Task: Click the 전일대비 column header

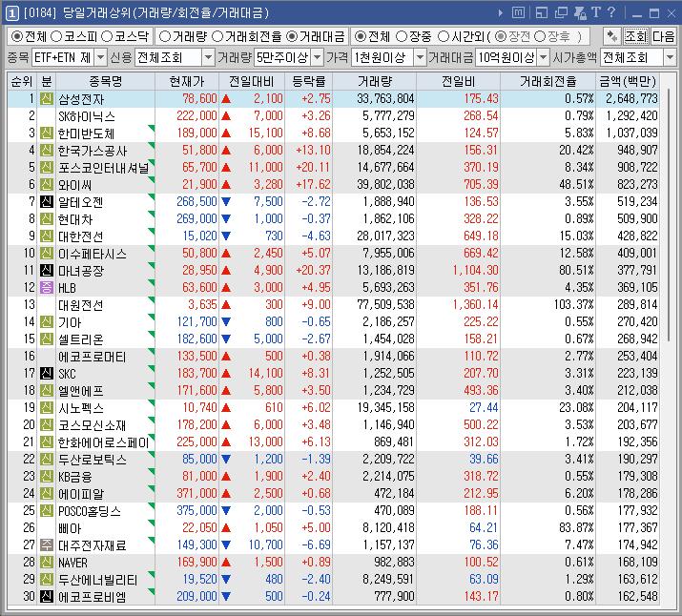Action: coord(252,81)
